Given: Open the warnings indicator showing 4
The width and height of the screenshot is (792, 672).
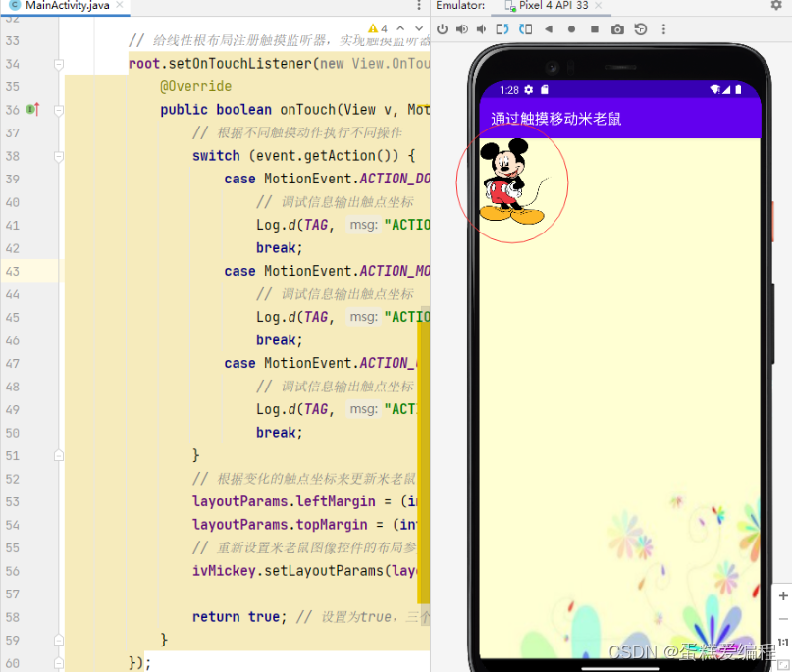Looking at the screenshot, I should (378, 28).
